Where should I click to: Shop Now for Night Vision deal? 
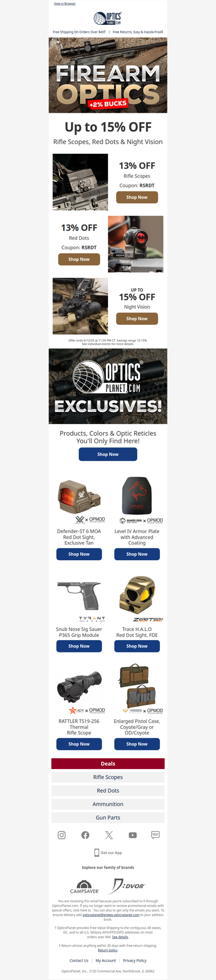click(137, 318)
